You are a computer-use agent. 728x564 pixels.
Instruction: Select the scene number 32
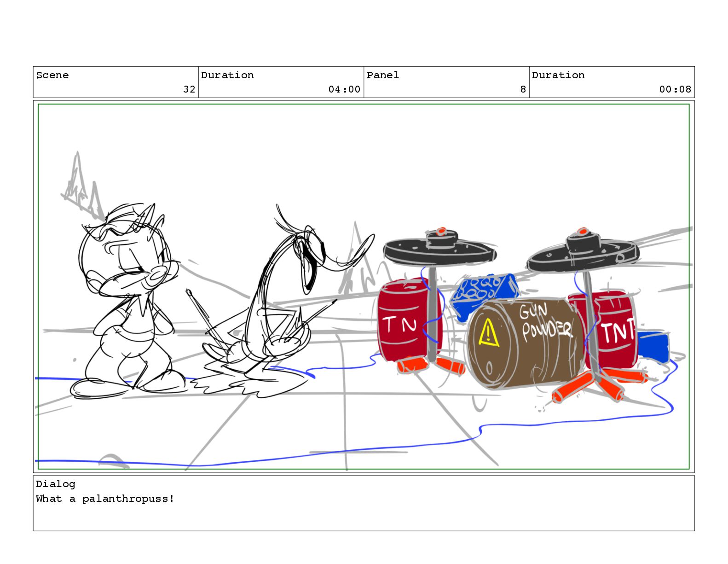189,89
